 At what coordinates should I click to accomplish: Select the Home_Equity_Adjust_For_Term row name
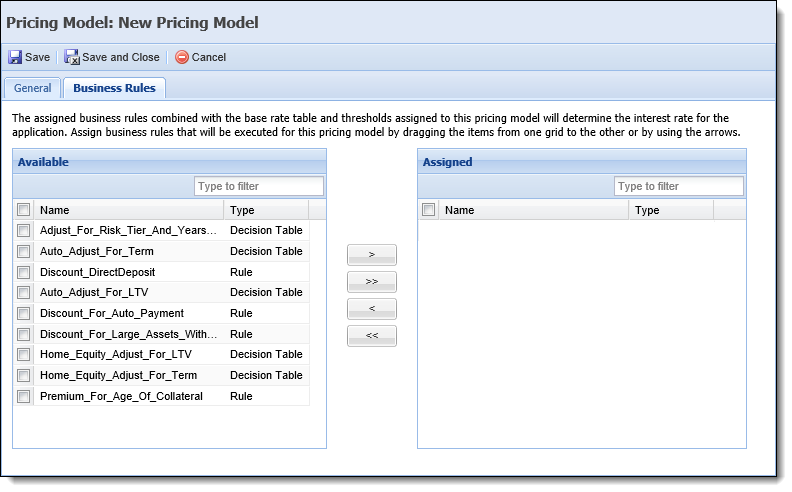tap(118, 375)
